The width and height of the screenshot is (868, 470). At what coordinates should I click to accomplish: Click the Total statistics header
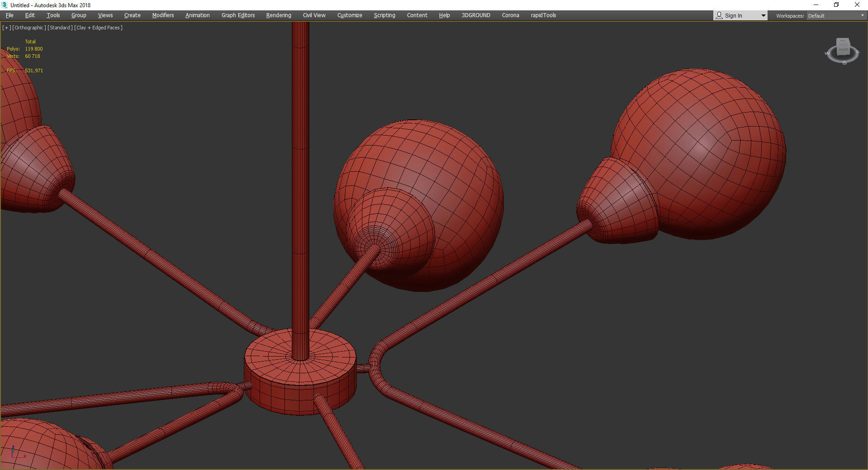point(30,42)
